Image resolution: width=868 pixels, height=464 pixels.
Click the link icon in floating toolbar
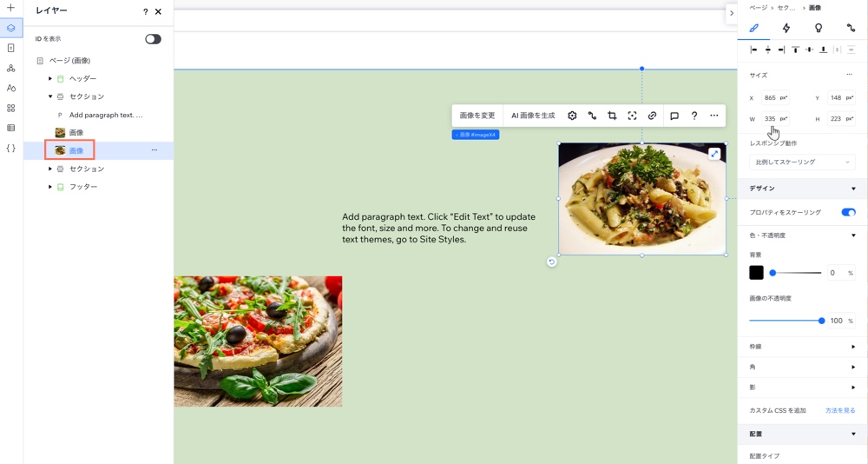[x=652, y=116]
